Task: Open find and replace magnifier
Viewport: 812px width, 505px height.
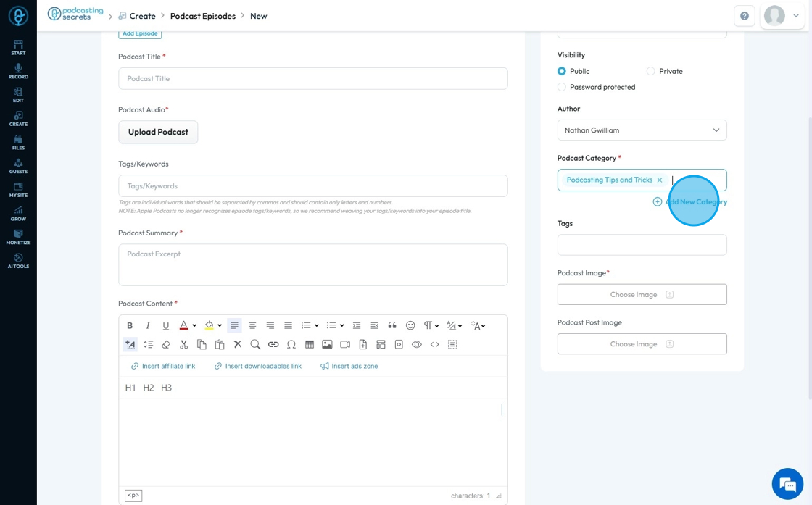Action: 255,345
